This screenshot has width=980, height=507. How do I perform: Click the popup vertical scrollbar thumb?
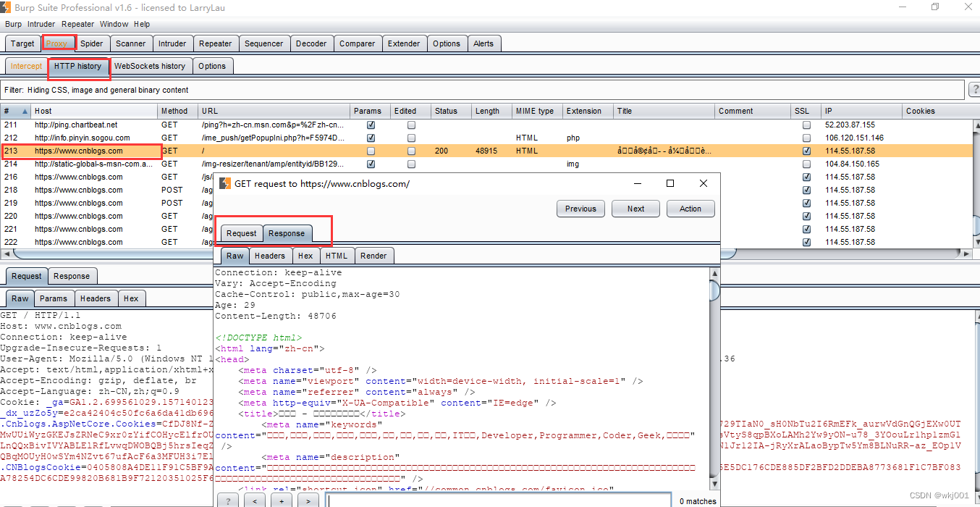[714, 290]
